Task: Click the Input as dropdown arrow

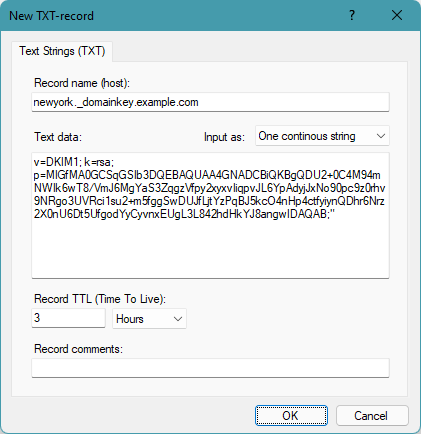Action: tap(381, 136)
